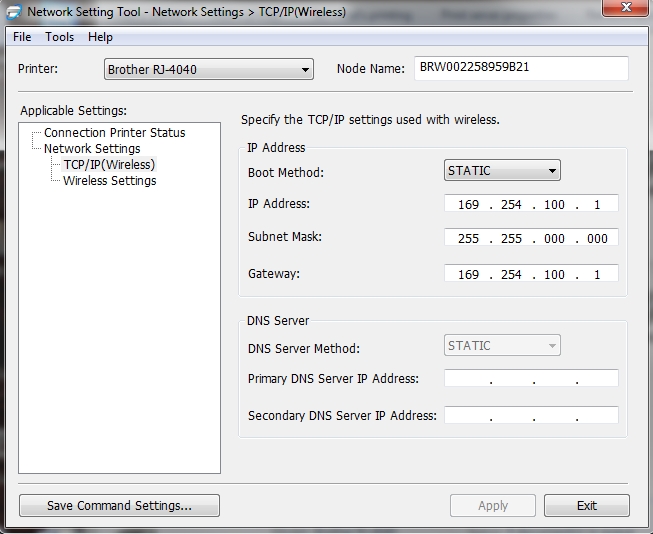The image size is (653, 534).
Task: Open the Tools menu
Action: (59, 37)
